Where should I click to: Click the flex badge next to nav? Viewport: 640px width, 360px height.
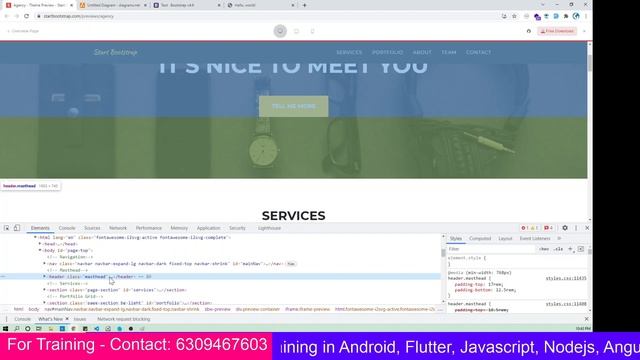tap(291, 264)
